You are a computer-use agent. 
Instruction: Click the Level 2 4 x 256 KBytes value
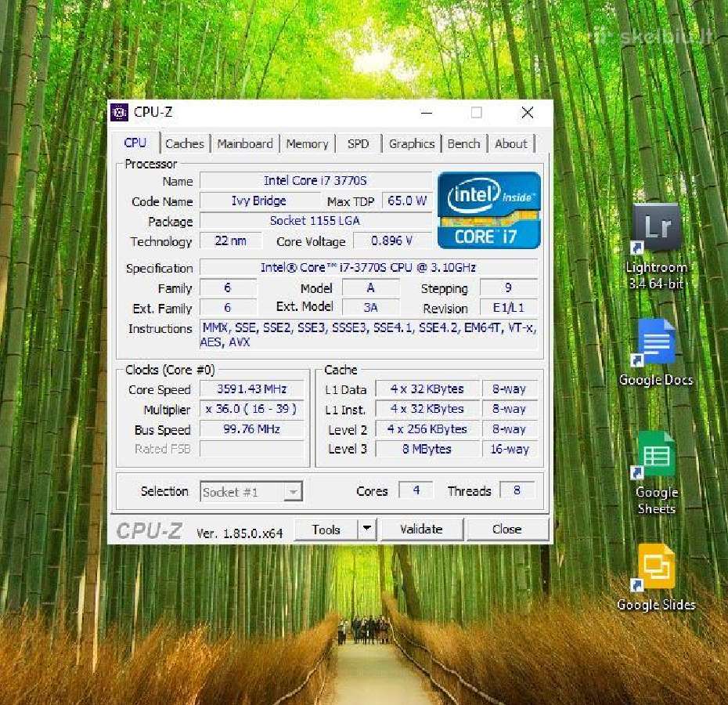pos(427,429)
